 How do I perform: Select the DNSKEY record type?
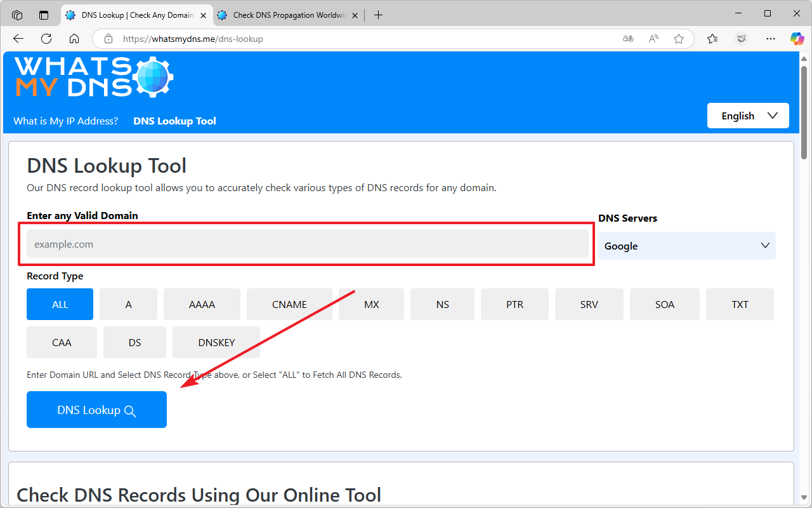216,342
